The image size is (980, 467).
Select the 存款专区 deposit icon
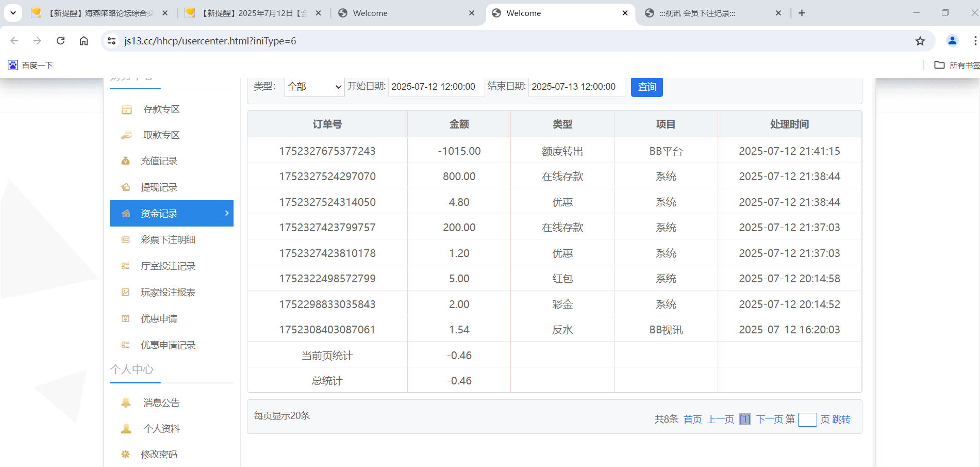(125, 109)
